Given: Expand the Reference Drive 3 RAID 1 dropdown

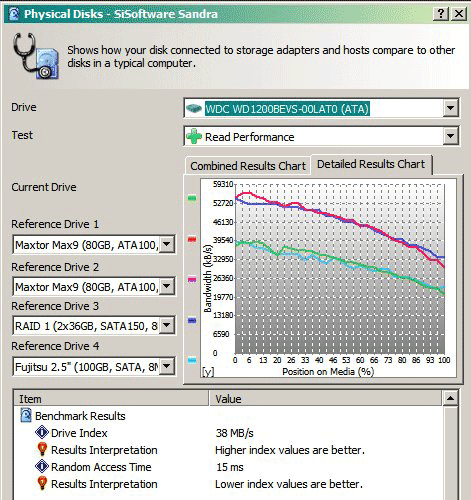Looking at the screenshot, I should pyautogui.click(x=167, y=325).
